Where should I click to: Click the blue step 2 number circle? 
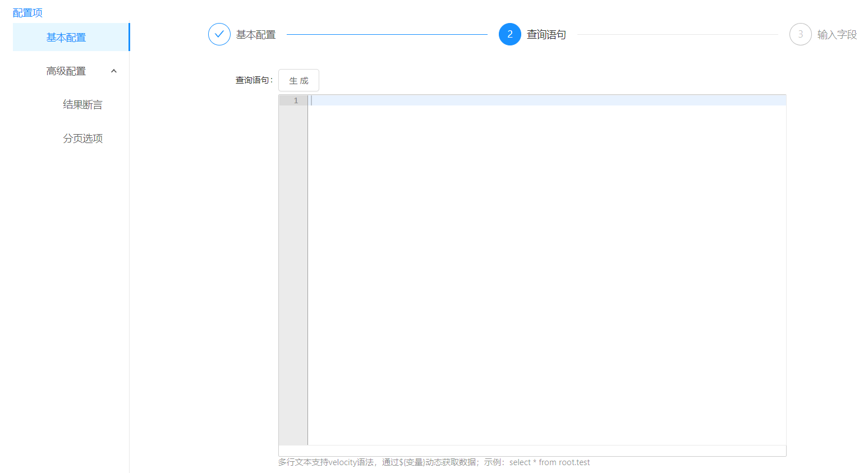(509, 34)
